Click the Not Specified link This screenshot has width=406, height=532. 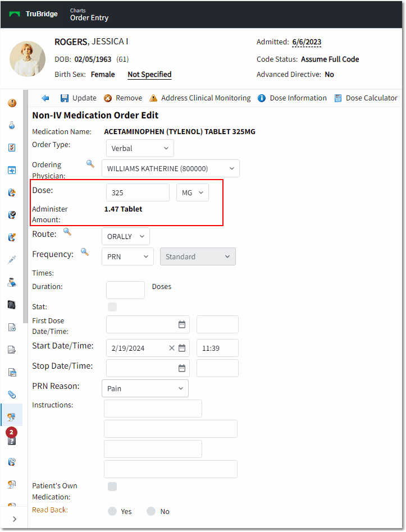[149, 74]
